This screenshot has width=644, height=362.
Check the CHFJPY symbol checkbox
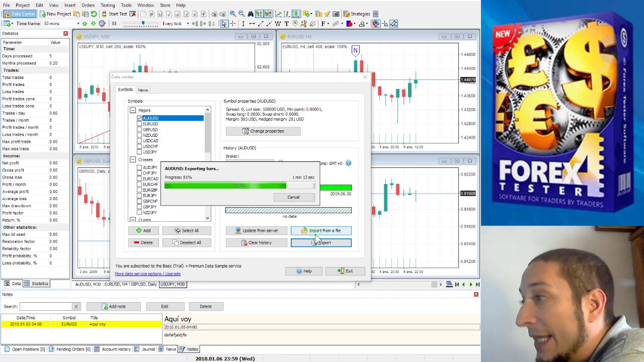[139, 173]
